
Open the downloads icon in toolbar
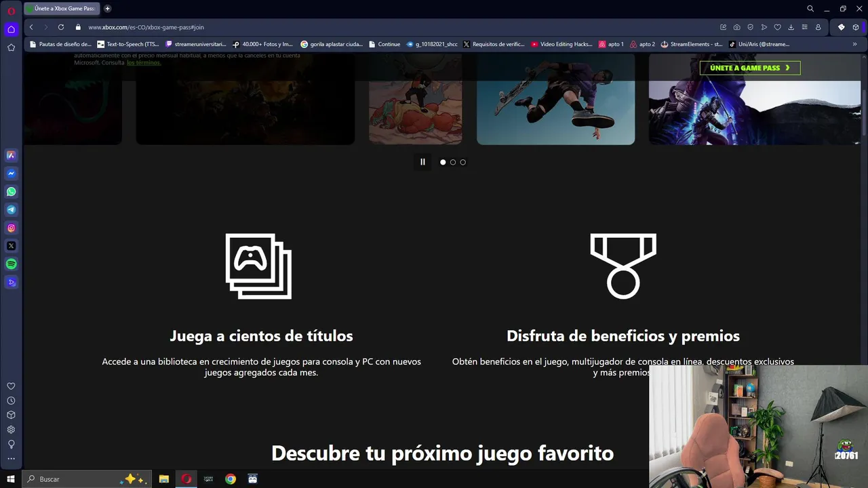tap(791, 27)
